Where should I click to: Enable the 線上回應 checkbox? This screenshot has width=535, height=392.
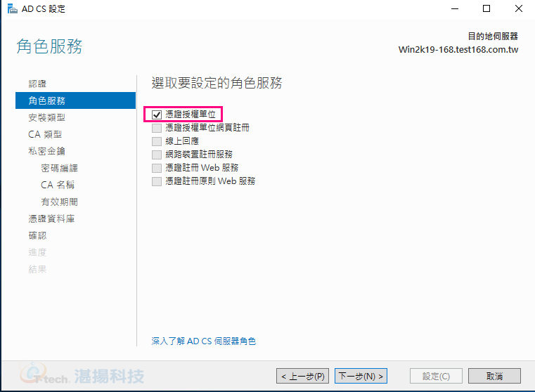tap(157, 141)
